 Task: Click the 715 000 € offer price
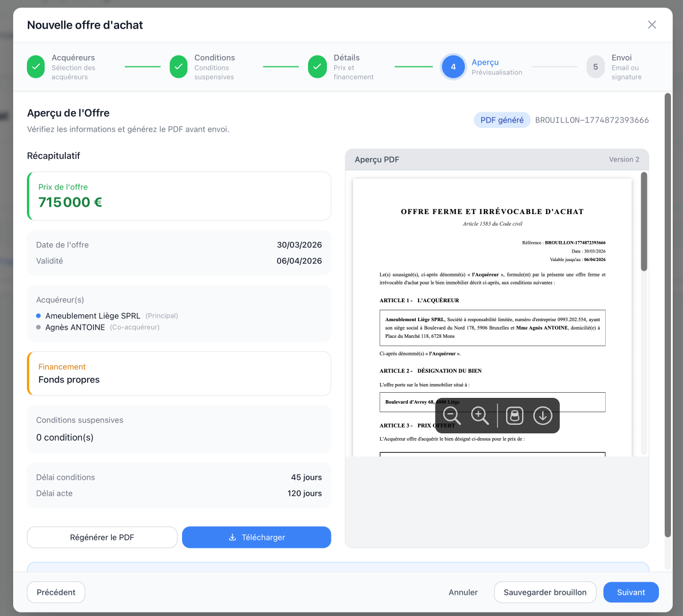70,202
